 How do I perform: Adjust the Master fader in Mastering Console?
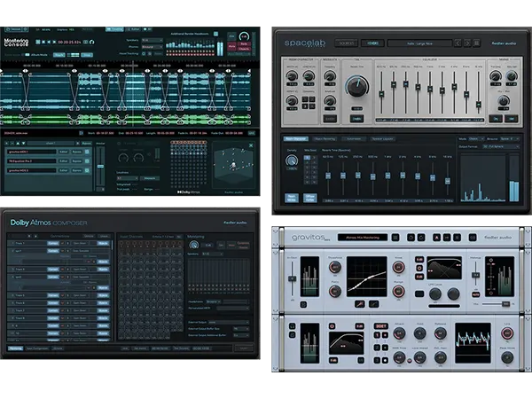click(x=100, y=167)
